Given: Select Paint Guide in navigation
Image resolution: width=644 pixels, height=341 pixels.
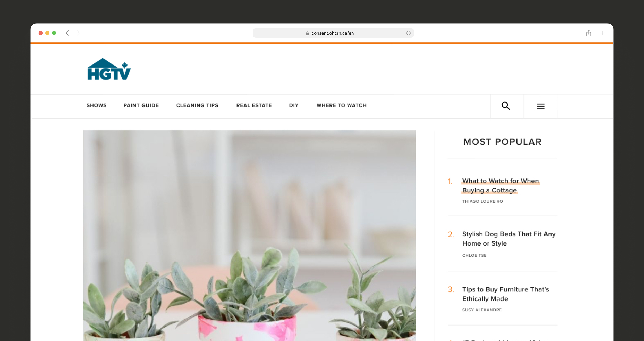Looking at the screenshot, I should pos(141,105).
